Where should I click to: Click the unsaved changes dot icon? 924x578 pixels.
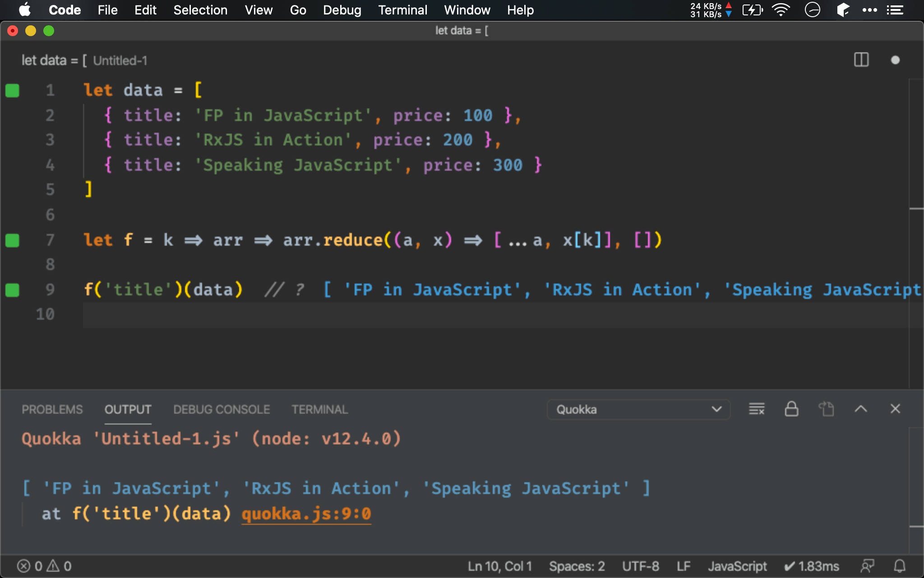(895, 60)
